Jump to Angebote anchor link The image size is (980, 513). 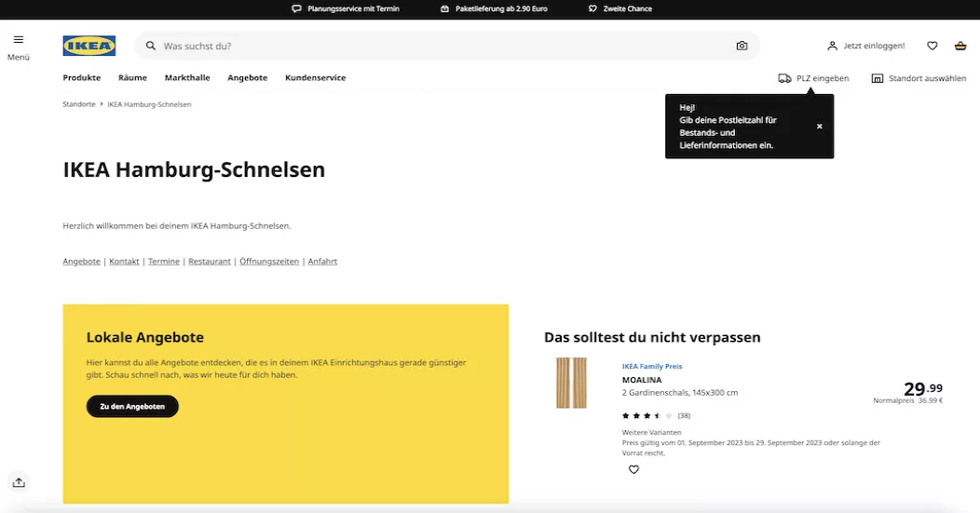[x=81, y=262]
